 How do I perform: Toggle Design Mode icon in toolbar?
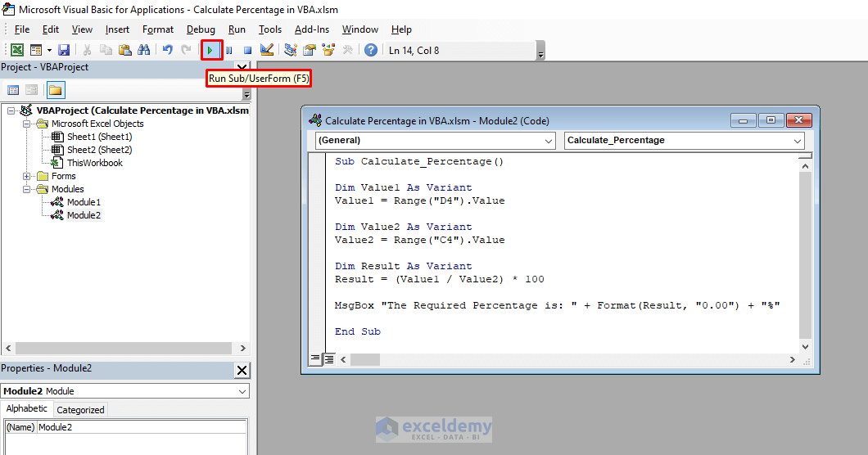click(267, 51)
